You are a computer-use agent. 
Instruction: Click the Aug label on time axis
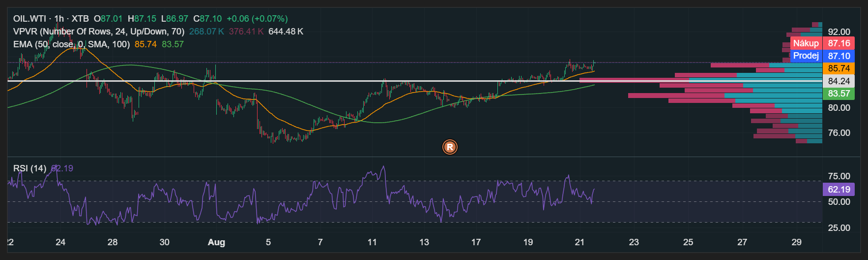[x=216, y=242]
